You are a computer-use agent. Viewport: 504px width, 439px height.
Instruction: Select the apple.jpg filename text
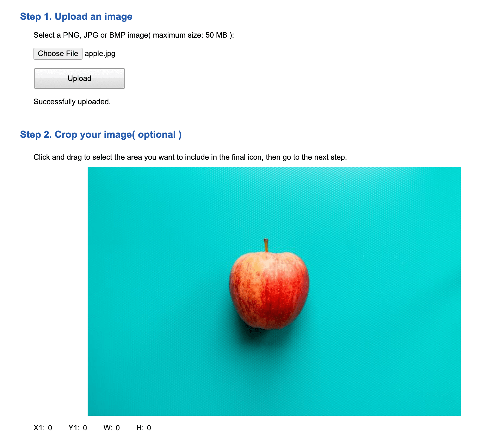[100, 54]
